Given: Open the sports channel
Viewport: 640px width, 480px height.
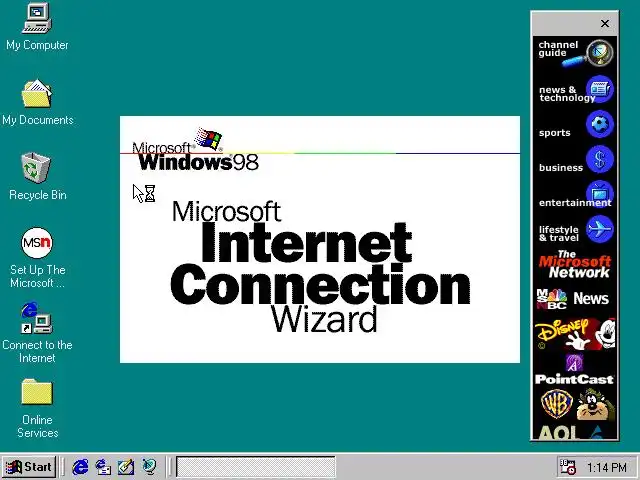Looking at the screenshot, I should pos(575,126).
